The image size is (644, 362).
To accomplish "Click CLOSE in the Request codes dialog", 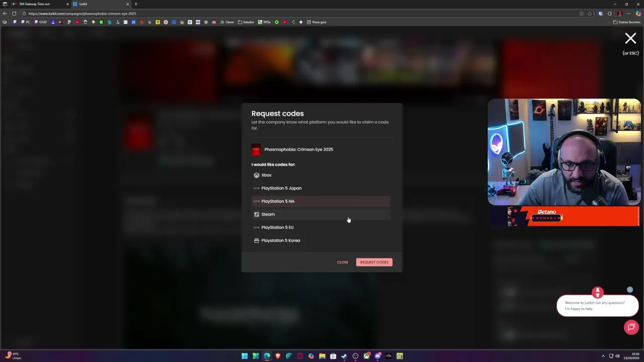I will click(343, 262).
